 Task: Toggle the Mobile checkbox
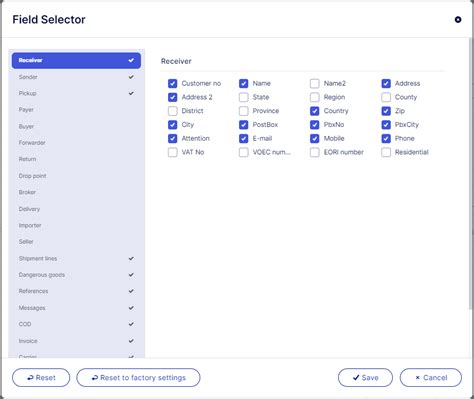(x=315, y=138)
